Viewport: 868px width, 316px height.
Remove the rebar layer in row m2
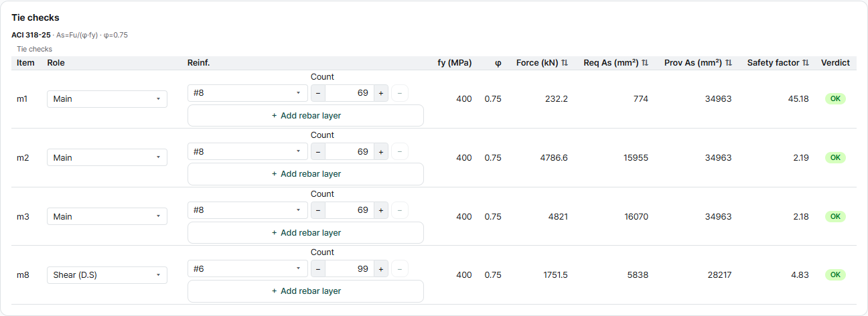point(400,152)
